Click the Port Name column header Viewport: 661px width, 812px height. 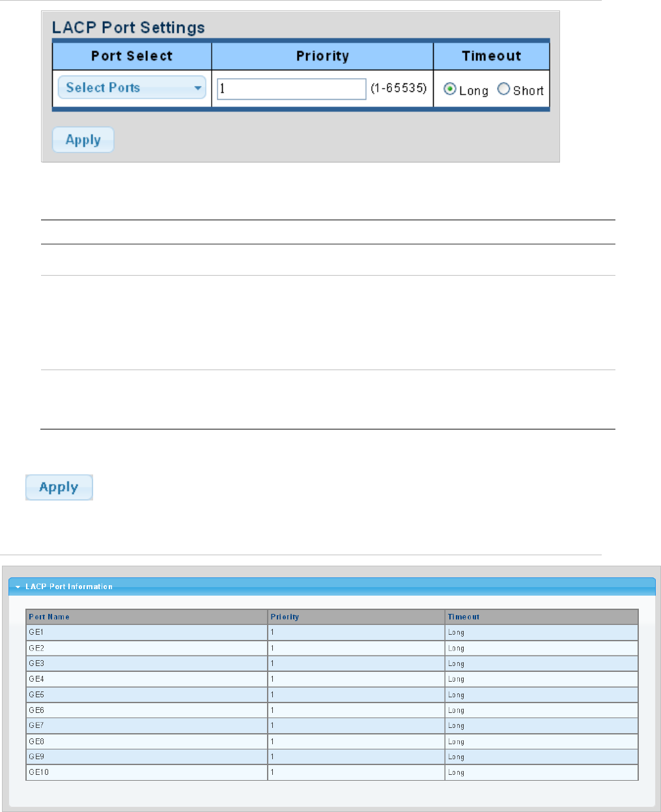(x=147, y=617)
